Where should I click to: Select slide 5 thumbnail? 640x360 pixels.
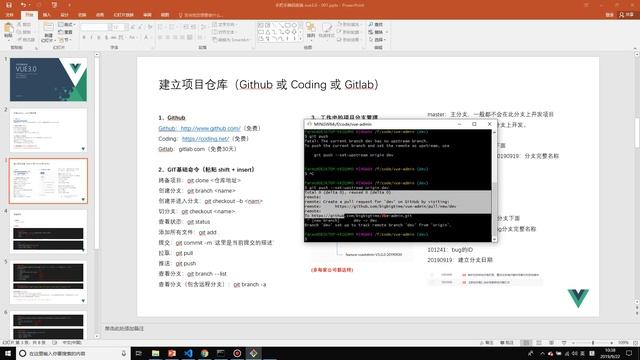[x=48, y=282]
